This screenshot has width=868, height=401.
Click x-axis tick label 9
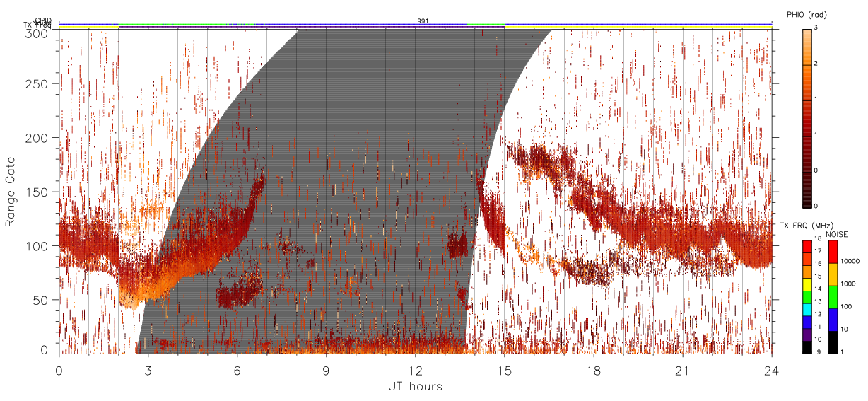point(326,370)
